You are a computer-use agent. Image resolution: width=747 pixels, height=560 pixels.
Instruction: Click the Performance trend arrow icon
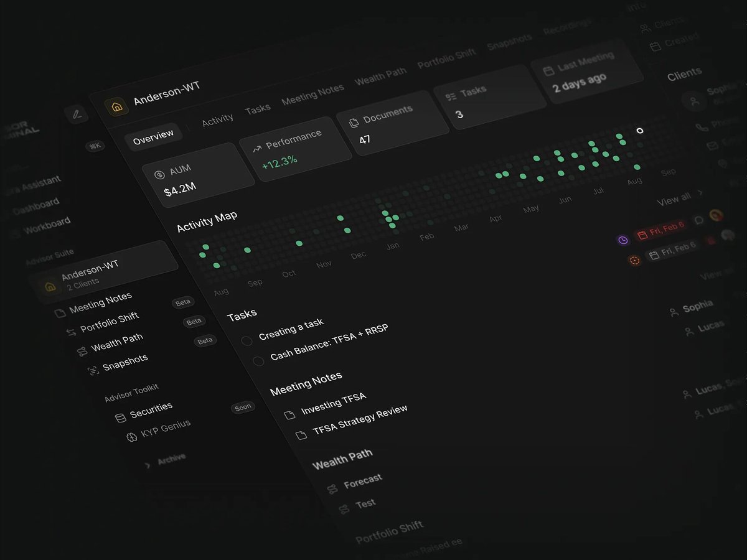click(x=256, y=149)
